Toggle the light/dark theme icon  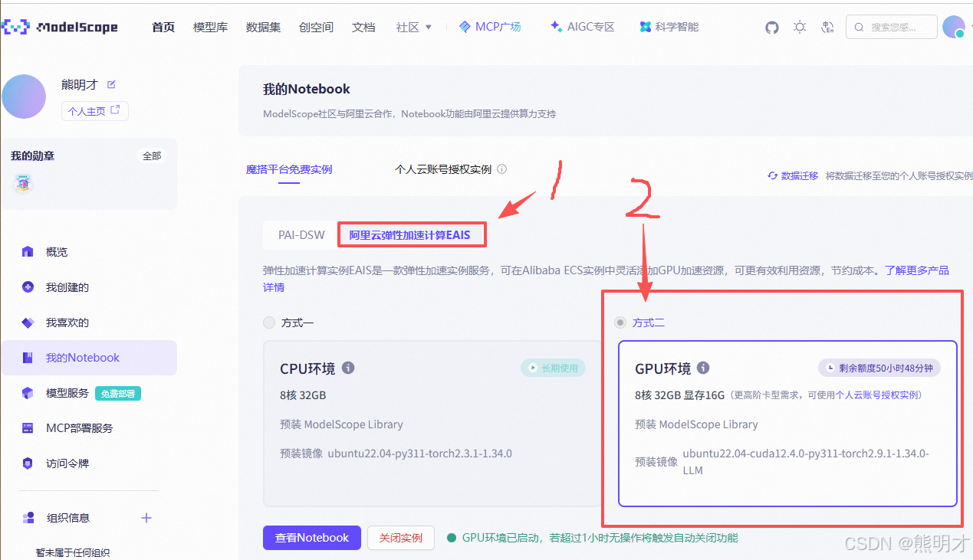(800, 27)
